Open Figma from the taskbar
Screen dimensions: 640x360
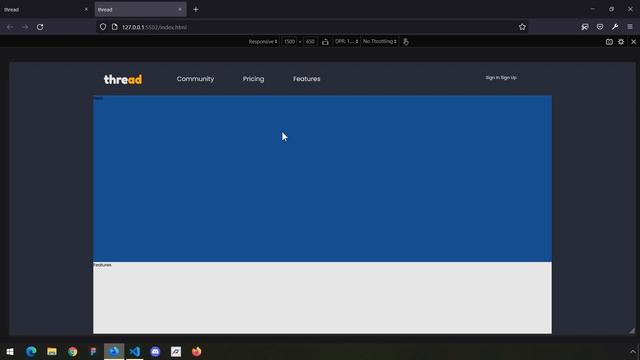click(93, 351)
